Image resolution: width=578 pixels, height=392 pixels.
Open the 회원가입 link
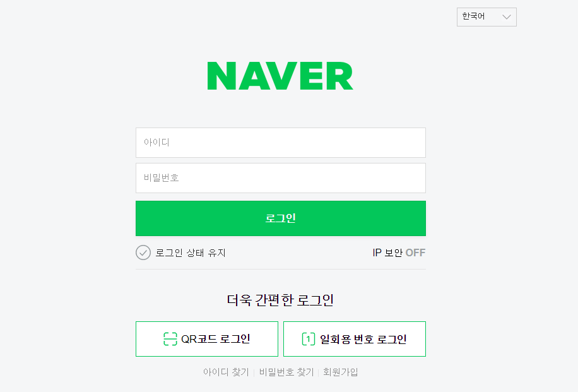[x=341, y=372]
